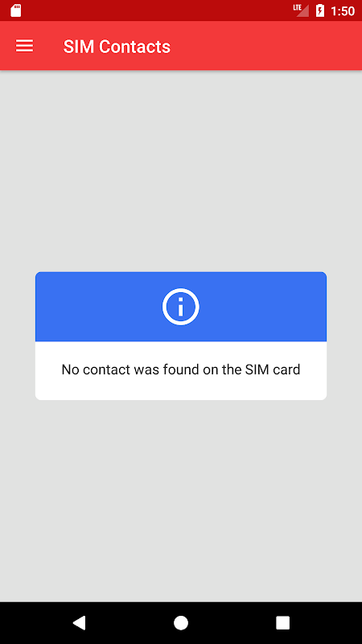Tap the 1:50 clock in status bar

343,11
